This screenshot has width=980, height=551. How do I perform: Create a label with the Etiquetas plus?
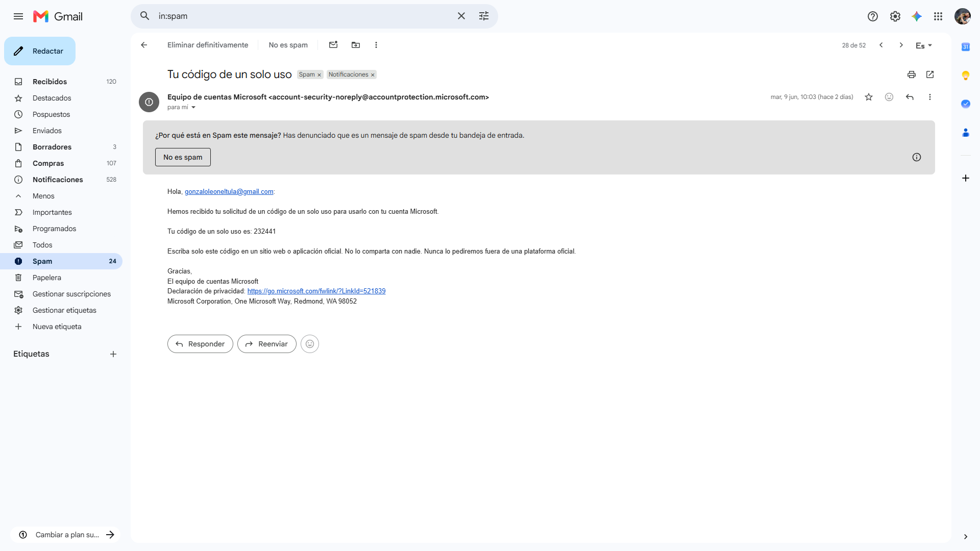click(x=113, y=354)
